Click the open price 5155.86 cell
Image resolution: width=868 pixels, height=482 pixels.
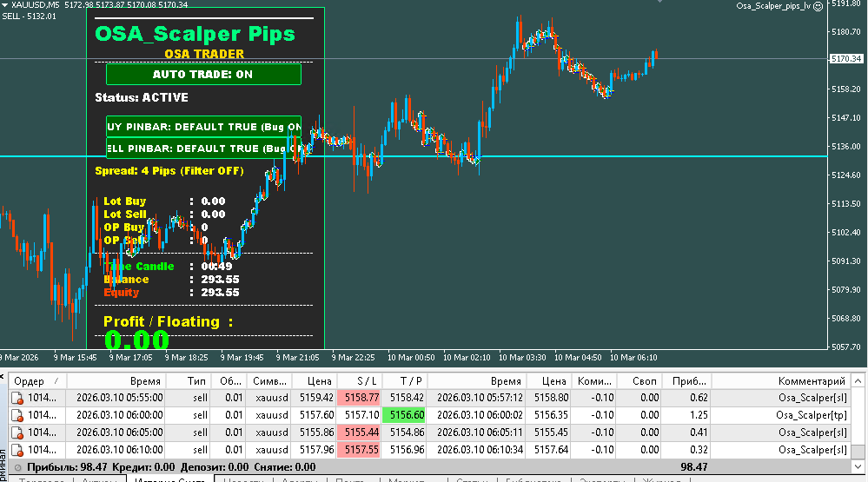316,432
